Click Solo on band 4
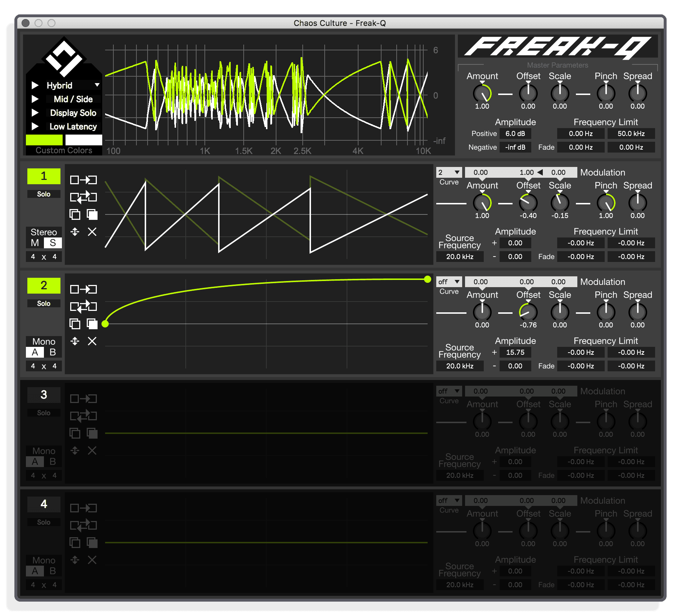The width and height of the screenshot is (681, 616). point(44,522)
